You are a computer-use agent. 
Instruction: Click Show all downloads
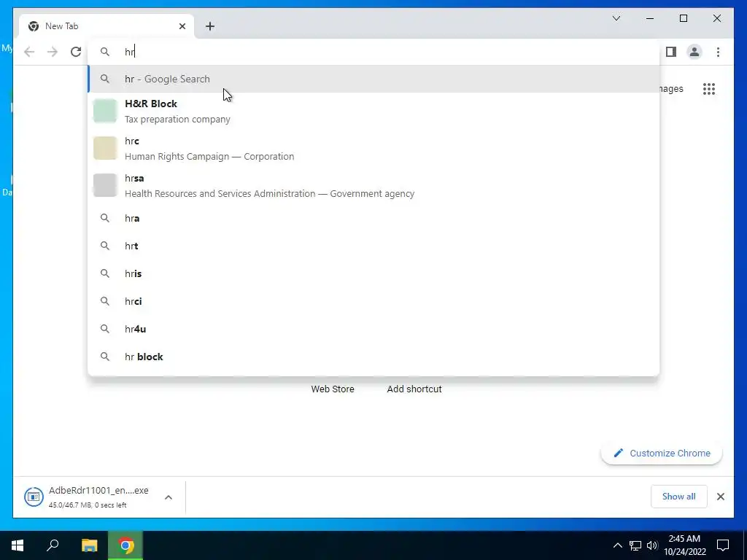tap(678, 497)
